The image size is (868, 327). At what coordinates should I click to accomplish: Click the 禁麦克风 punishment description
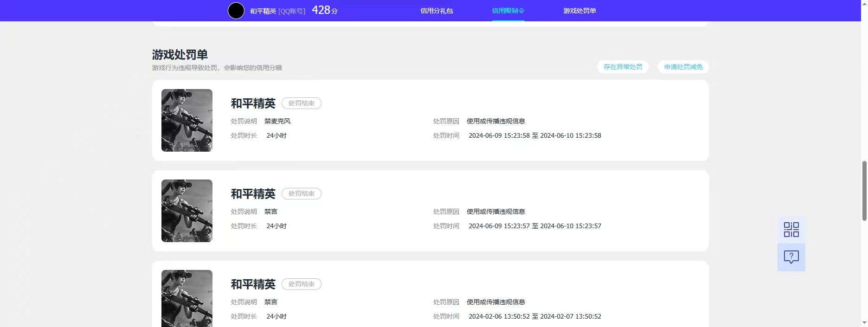coord(277,121)
